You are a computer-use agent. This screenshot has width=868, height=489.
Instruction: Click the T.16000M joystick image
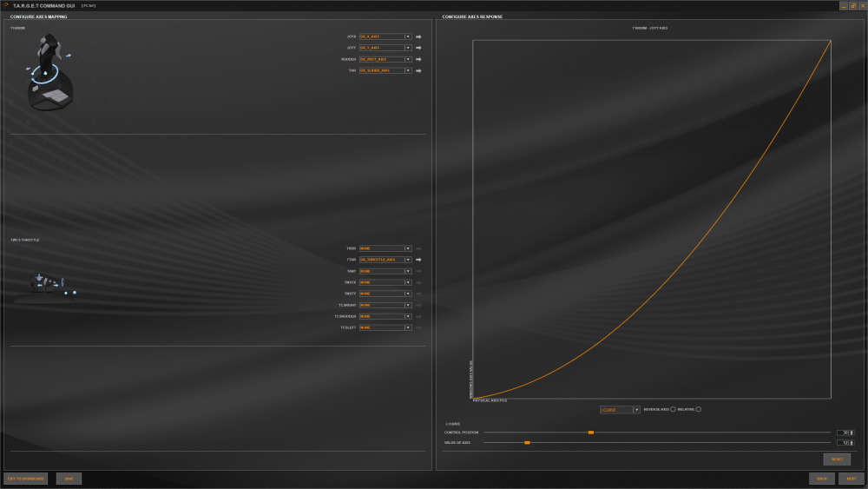click(x=49, y=72)
